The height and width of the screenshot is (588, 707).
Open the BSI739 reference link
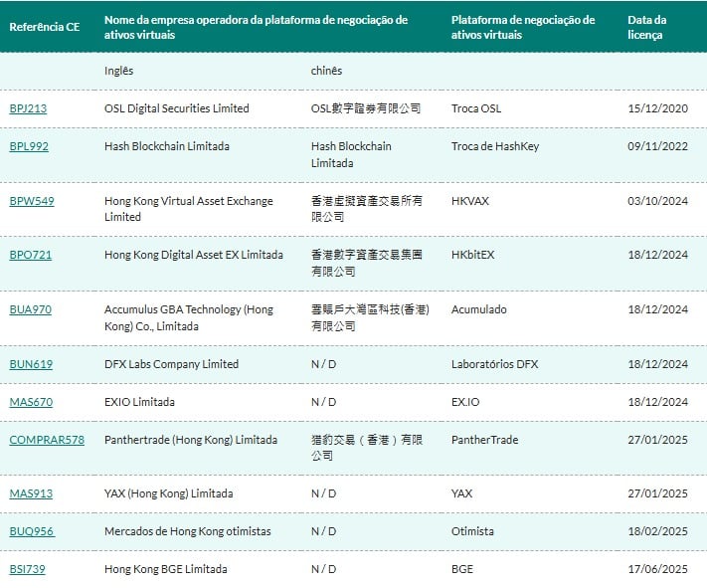coord(27,569)
